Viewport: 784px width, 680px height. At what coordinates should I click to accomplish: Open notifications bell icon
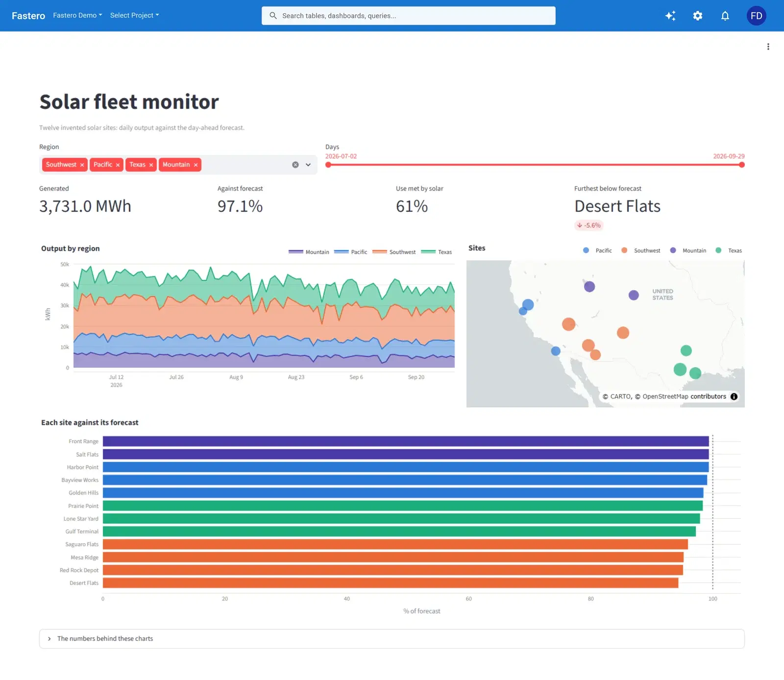725,16
